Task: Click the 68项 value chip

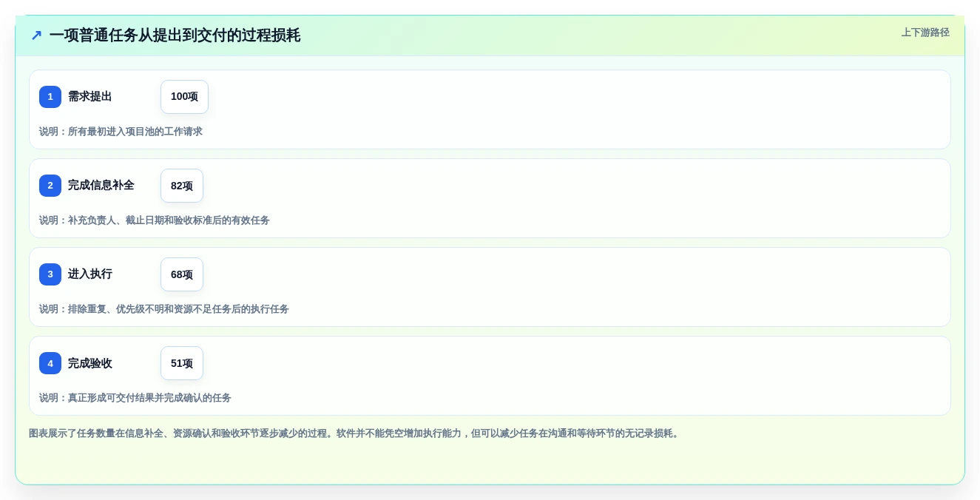Action: coord(182,274)
